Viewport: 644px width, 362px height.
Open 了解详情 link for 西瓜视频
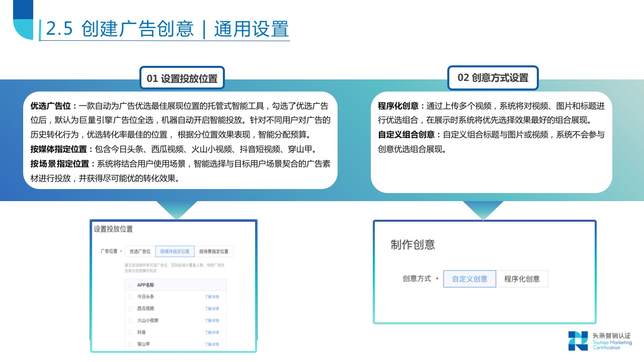tap(212, 309)
